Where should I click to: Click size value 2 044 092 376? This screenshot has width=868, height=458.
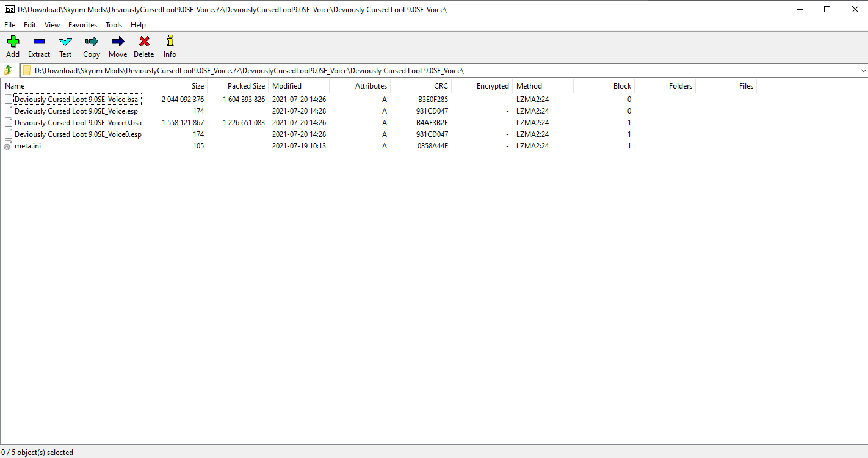[x=183, y=100]
